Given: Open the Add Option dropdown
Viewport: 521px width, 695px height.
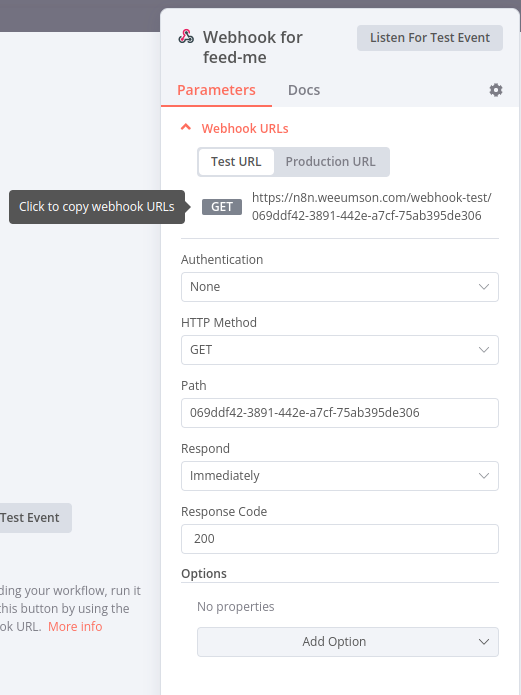Looking at the screenshot, I should point(348,641).
